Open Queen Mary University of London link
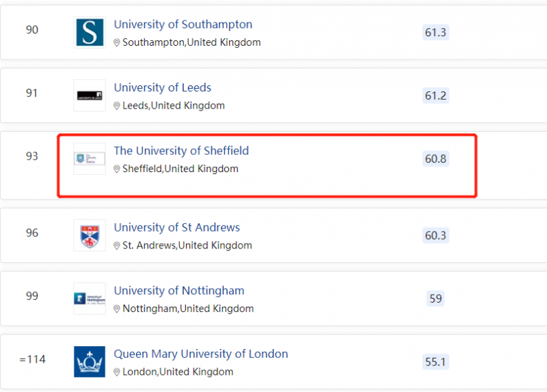Image resolution: width=547 pixels, height=392 pixels. [x=201, y=354]
